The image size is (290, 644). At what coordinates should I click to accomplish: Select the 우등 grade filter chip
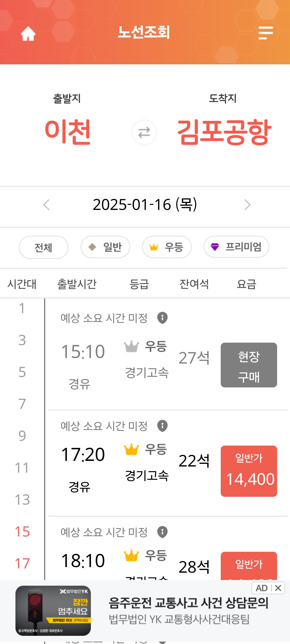point(167,247)
